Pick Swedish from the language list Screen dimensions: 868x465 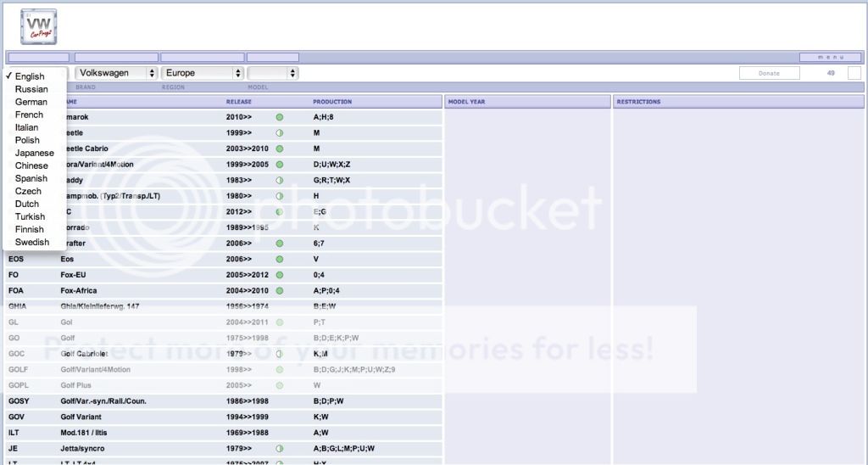[x=32, y=242]
